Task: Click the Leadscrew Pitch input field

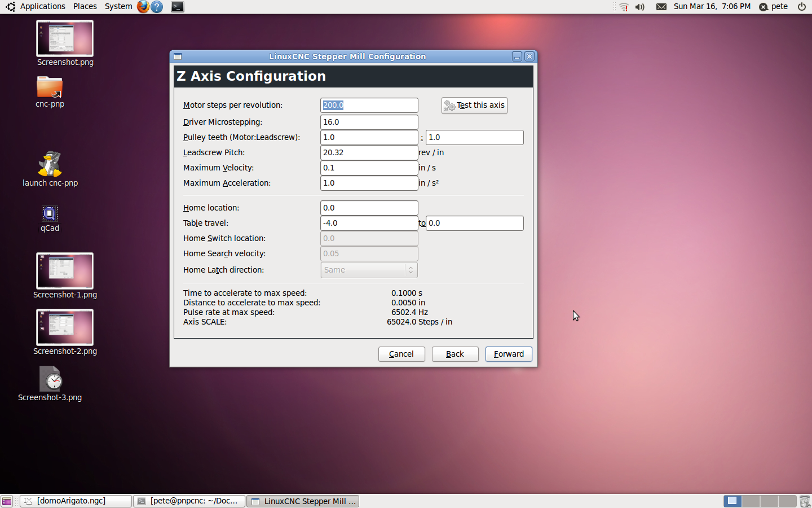Action: tap(369, 152)
